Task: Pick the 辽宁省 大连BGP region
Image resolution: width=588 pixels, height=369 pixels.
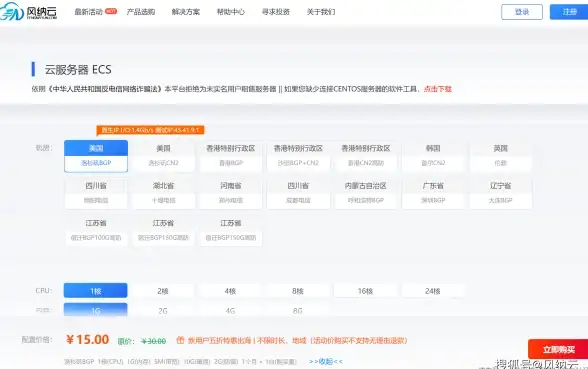Action: click(500, 193)
